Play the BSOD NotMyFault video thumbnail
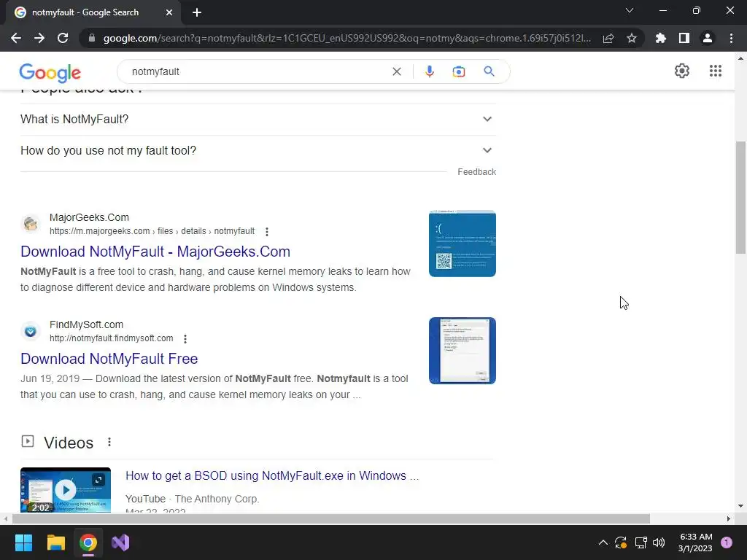The image size is (747, 560). (x=66, y=489)
